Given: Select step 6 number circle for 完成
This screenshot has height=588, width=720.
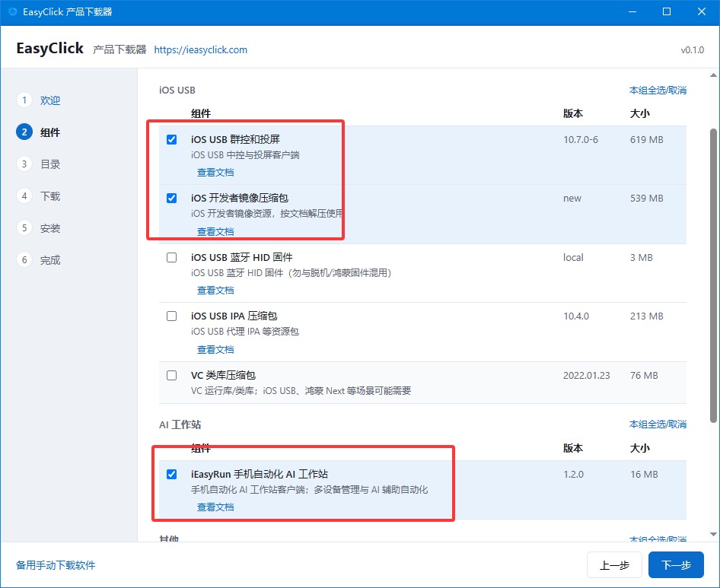Looking at the screenshot, I should click(24, 260).
